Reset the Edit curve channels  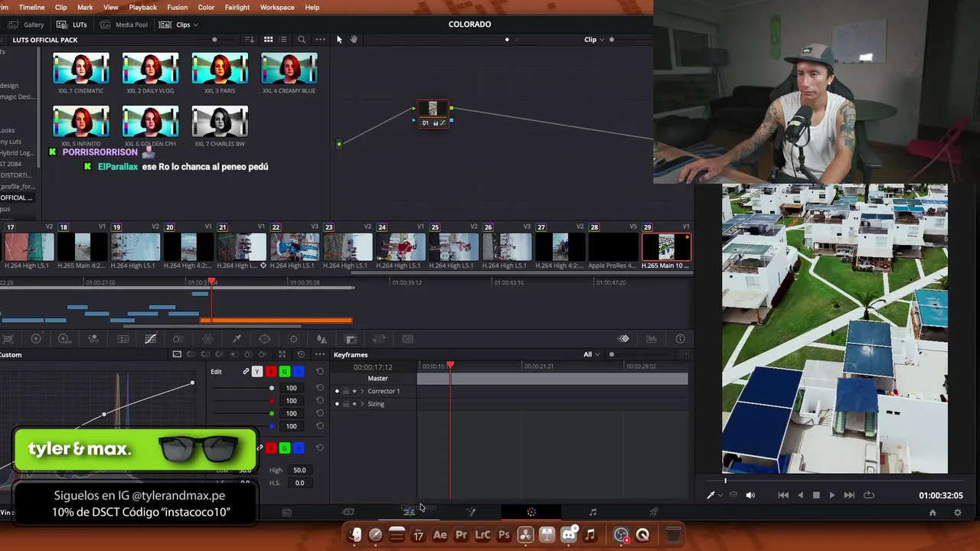tap(320, 371)
